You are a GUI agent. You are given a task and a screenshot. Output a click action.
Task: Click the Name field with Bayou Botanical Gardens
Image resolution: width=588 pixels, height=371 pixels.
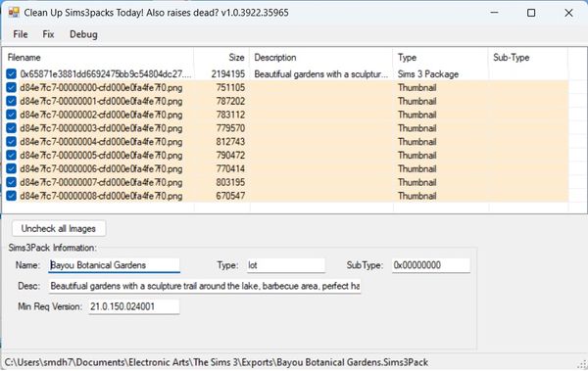(x=114, y=265)
